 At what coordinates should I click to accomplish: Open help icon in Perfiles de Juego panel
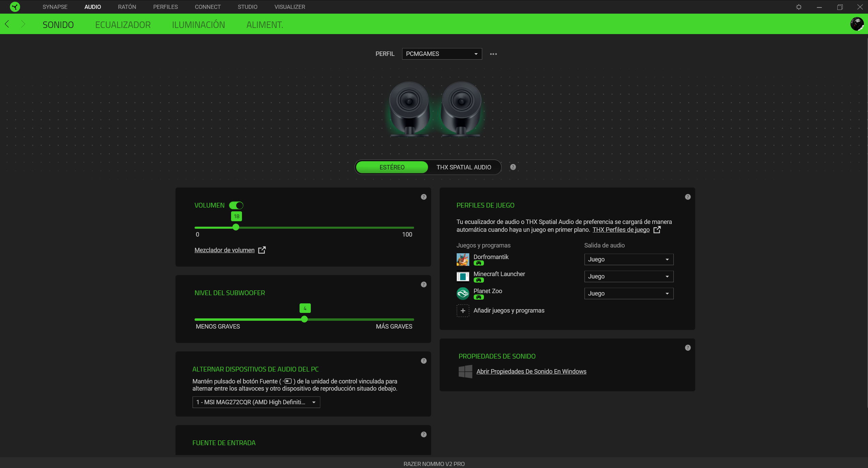(x=688, y=197)
